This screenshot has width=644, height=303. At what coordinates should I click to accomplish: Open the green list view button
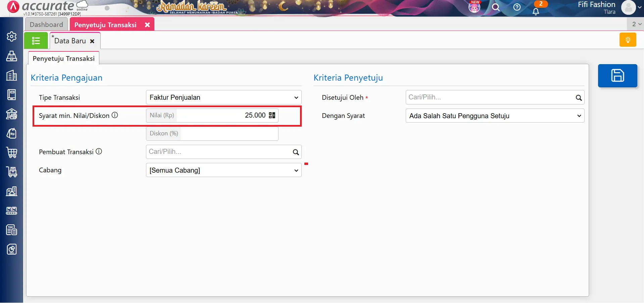[x=36, y=41]
